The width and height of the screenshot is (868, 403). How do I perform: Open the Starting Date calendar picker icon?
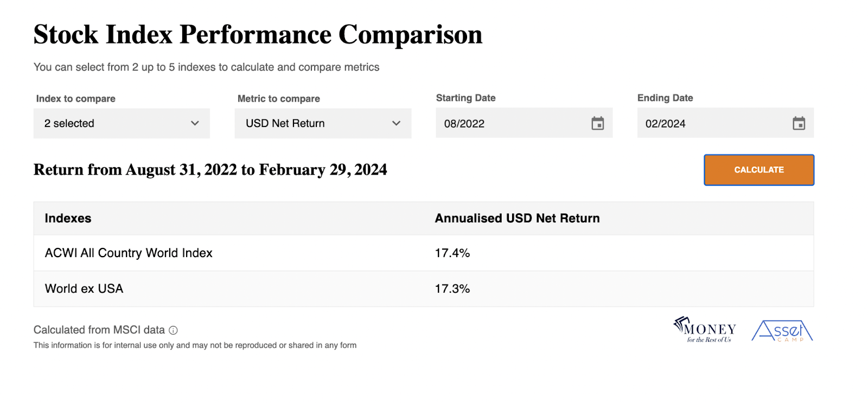tap(597, 124)
